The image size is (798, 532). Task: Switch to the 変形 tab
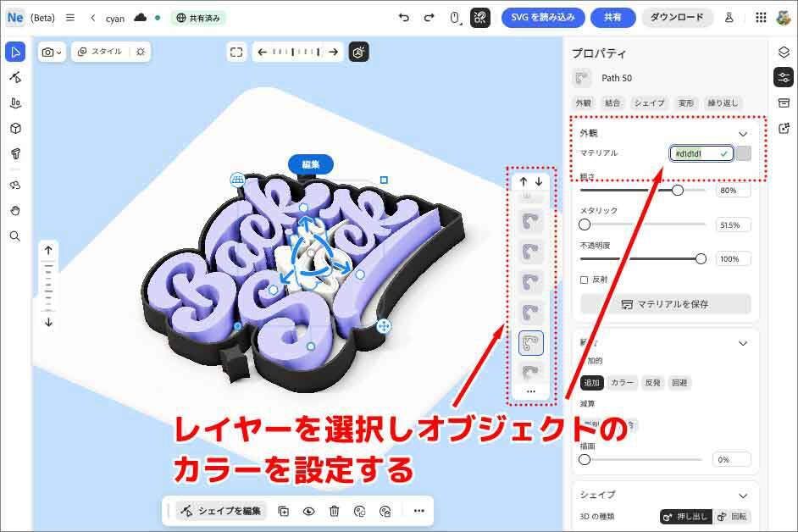686,103
